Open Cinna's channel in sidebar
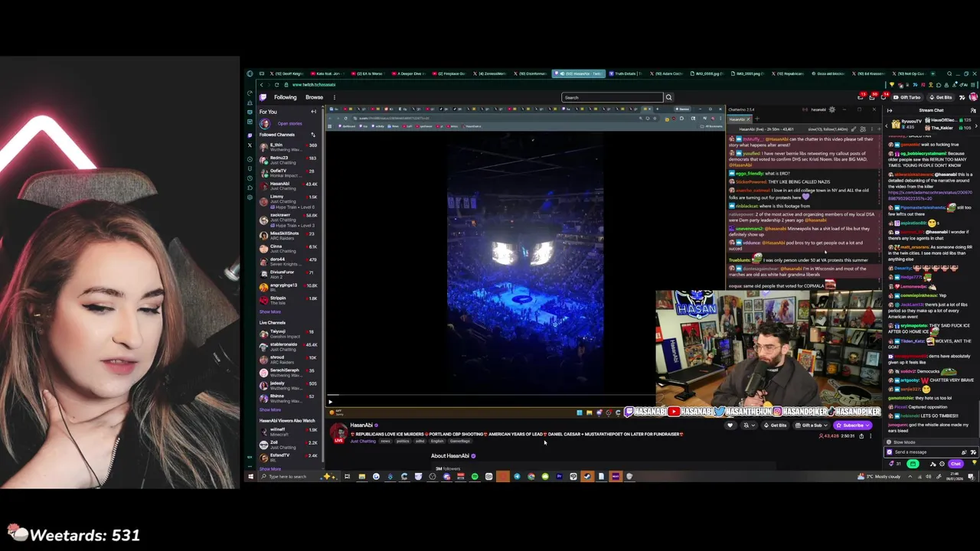 click(x=289, y=248)
